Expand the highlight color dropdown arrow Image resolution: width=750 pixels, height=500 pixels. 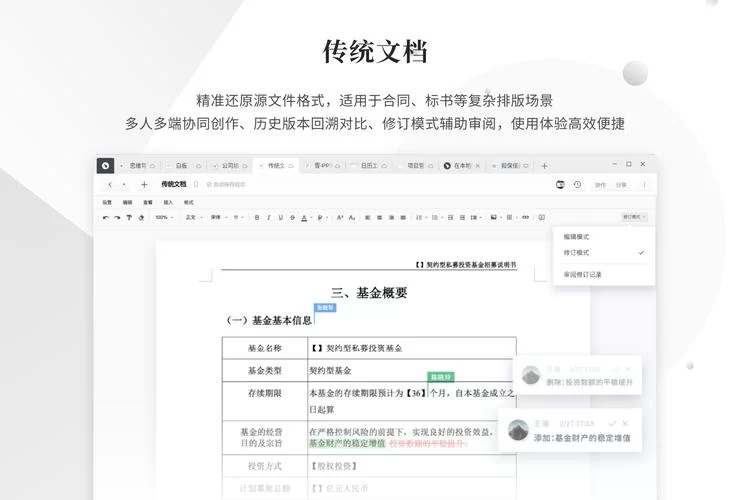327,218
